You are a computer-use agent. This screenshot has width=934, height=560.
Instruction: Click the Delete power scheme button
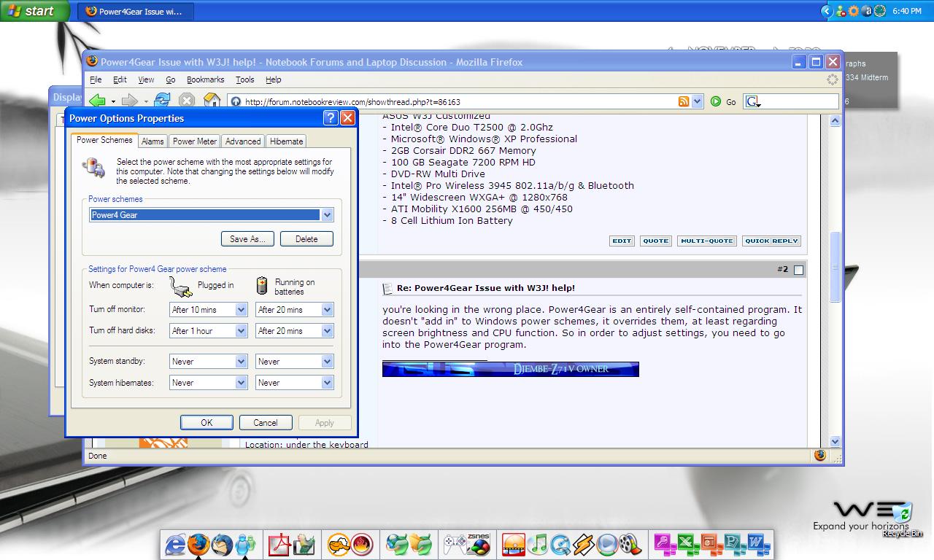pyautogui.click(x=306, y=239)
